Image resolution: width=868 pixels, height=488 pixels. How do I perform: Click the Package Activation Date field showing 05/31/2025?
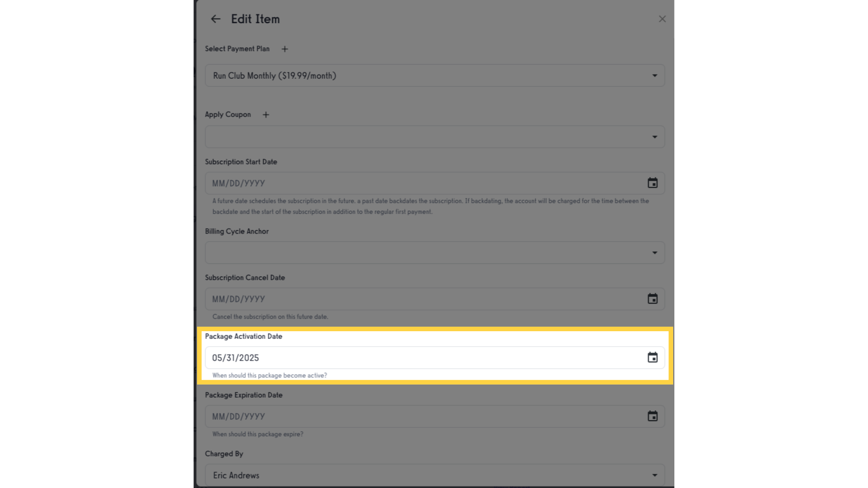tap(425, 357)
